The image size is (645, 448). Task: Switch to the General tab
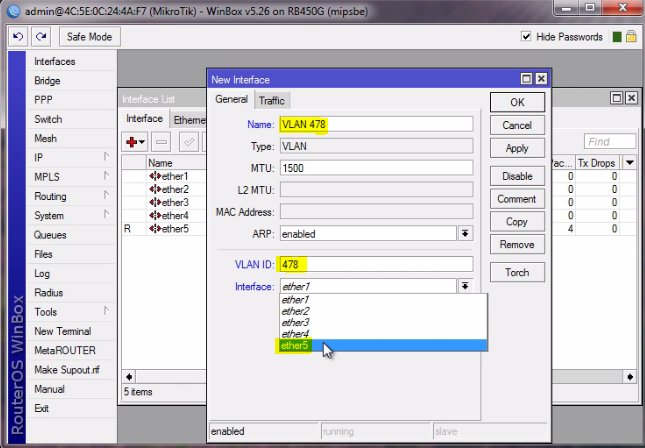(232, 100)
